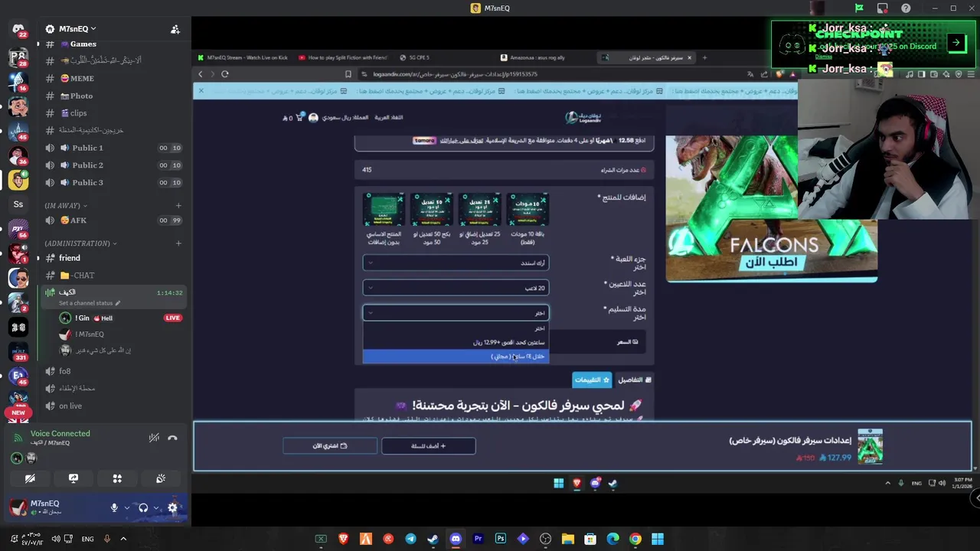Open the soundboard button

coord(161,478)
